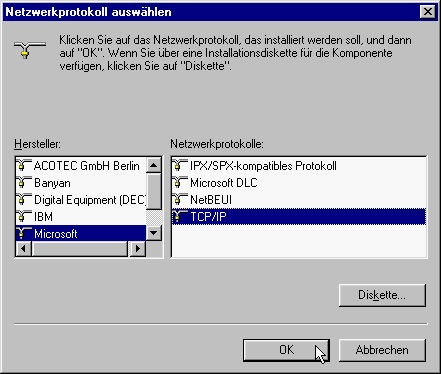Click the icon next to IBM manufacturer
Screen dimensions: 441x374
24,216
